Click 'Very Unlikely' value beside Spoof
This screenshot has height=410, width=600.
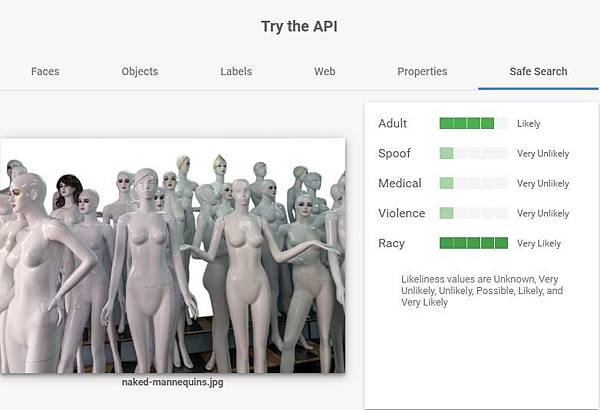tap(543, 154)
